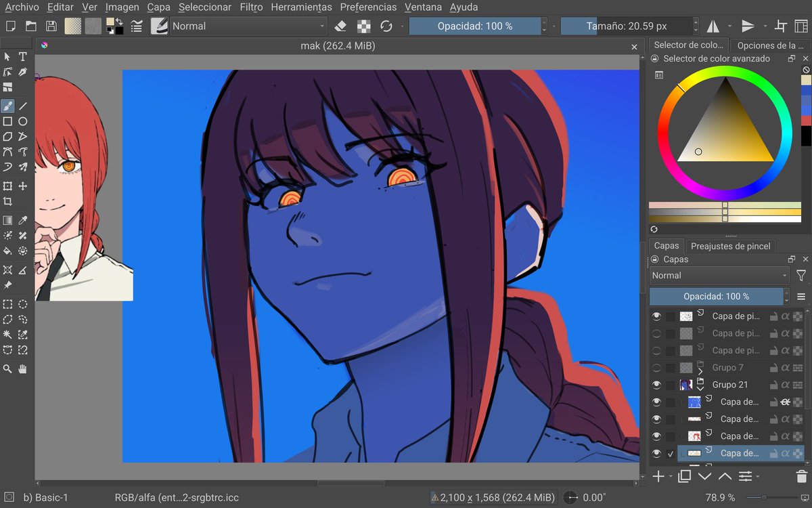This screenshot has width=812, height=508.
Task: Open add-layer dropdown arrow next to plus
Action: coord(671,476)
